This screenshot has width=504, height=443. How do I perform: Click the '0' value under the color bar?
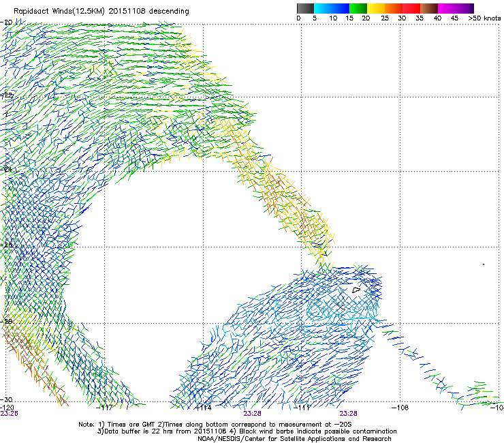(298, 18)
